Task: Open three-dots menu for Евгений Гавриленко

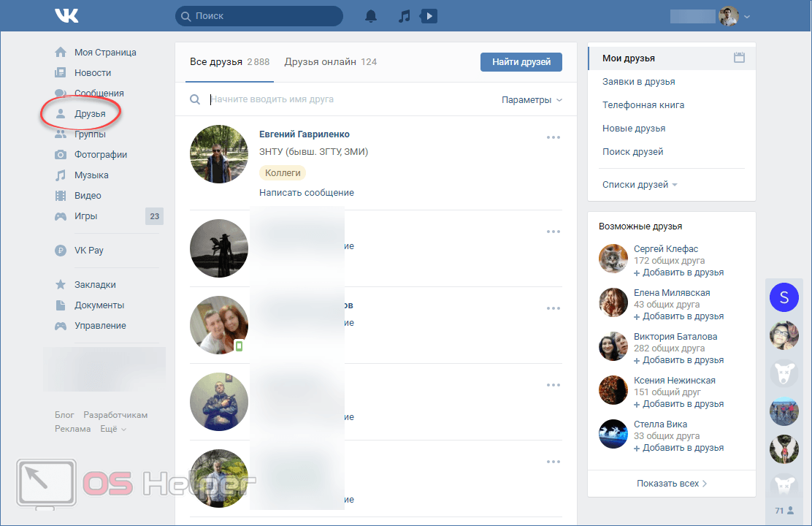Action: pos(554,137)
